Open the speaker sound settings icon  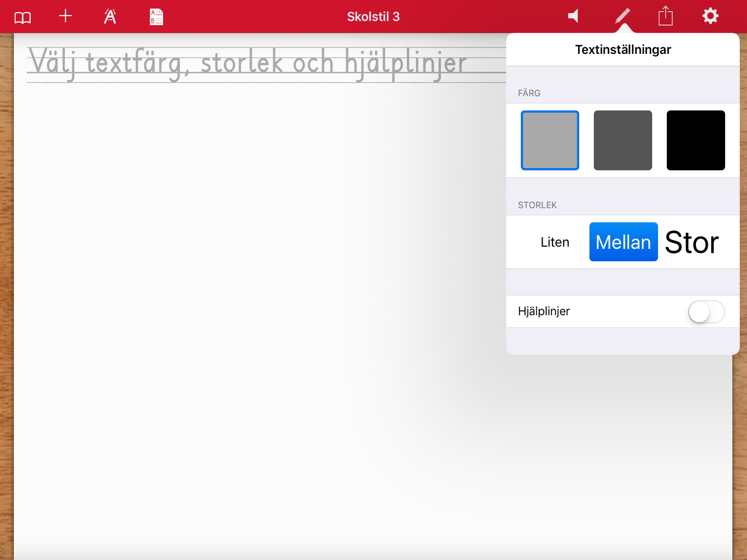[573, 16]
